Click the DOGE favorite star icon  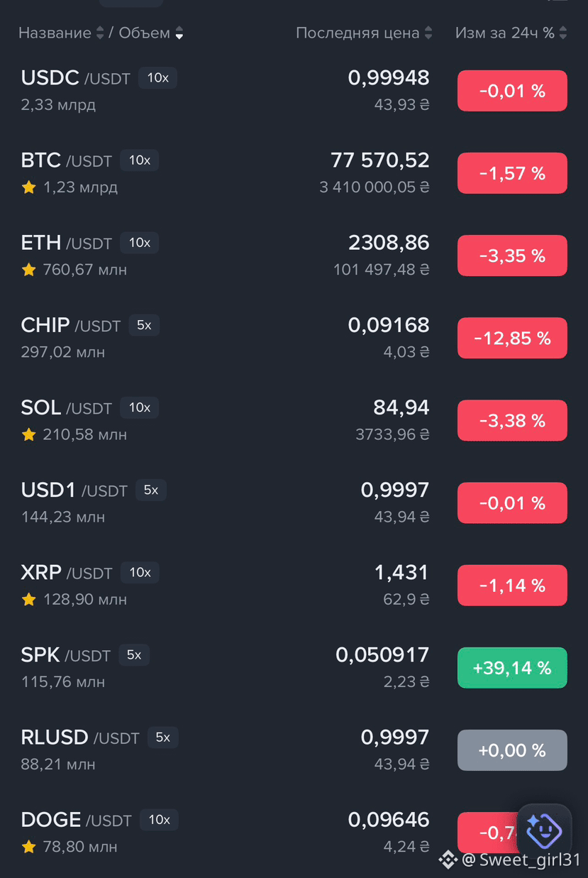coord(28,846)
